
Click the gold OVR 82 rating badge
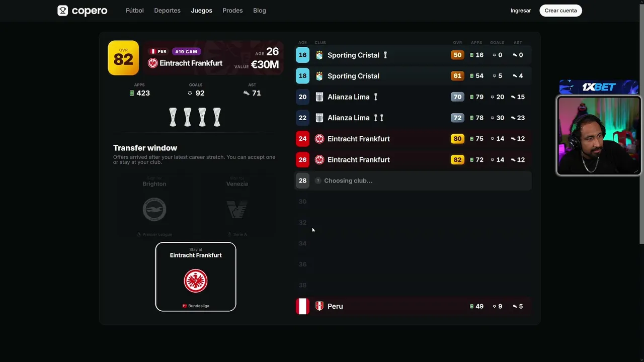coord(123,58)
